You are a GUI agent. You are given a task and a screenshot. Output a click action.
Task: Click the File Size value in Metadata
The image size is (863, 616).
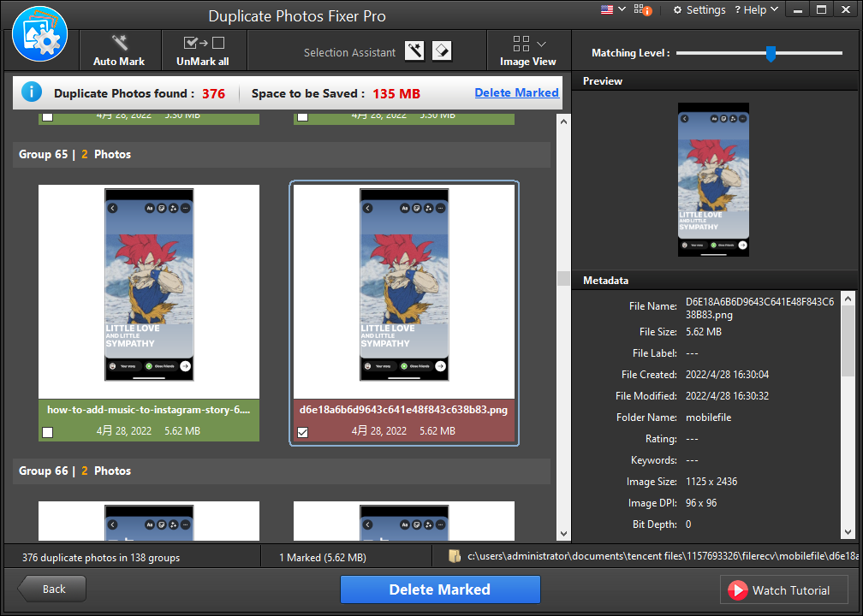click(x=704, y=332)
